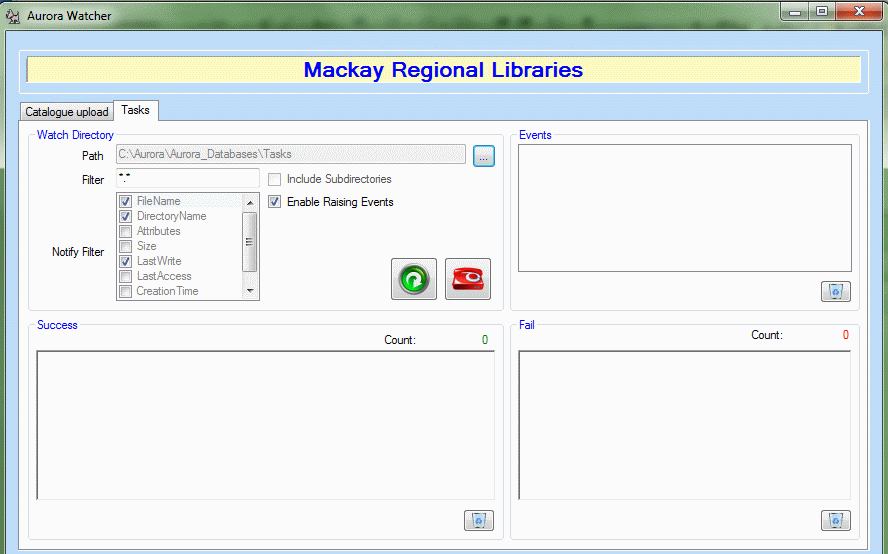Select the Tasks tab

coord(135,110)
